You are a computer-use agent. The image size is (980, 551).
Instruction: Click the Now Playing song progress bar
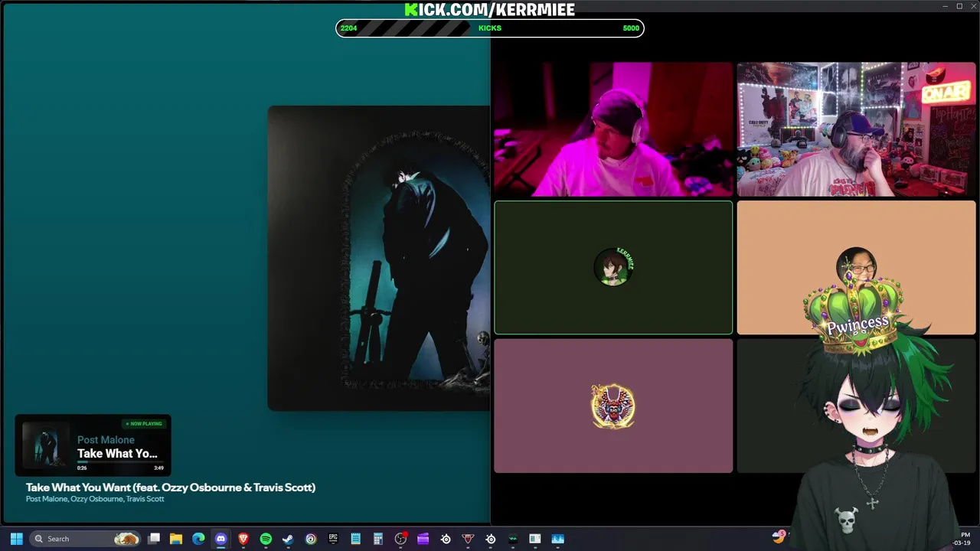coord(120,462)
